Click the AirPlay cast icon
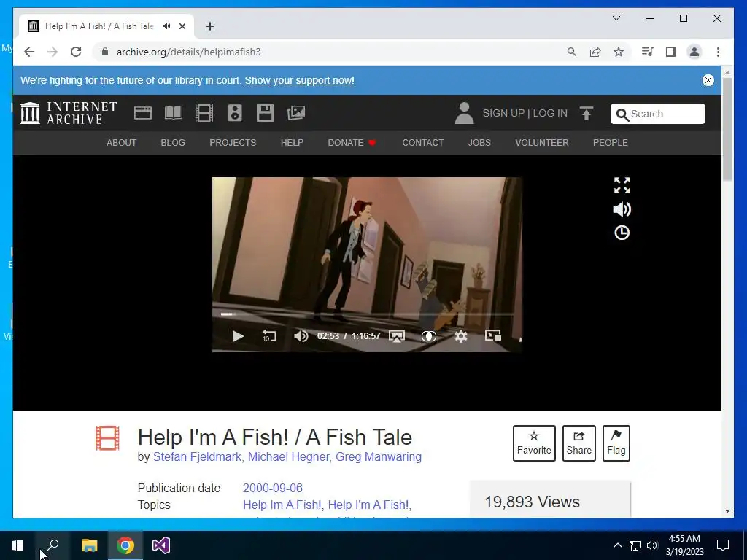The width and height of the screenshot is (747, 560). (x=397, y=336)
